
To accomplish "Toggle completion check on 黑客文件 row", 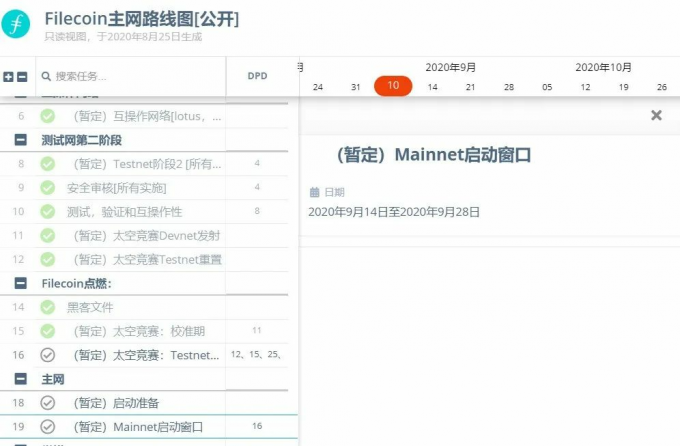I will (48, 307).
